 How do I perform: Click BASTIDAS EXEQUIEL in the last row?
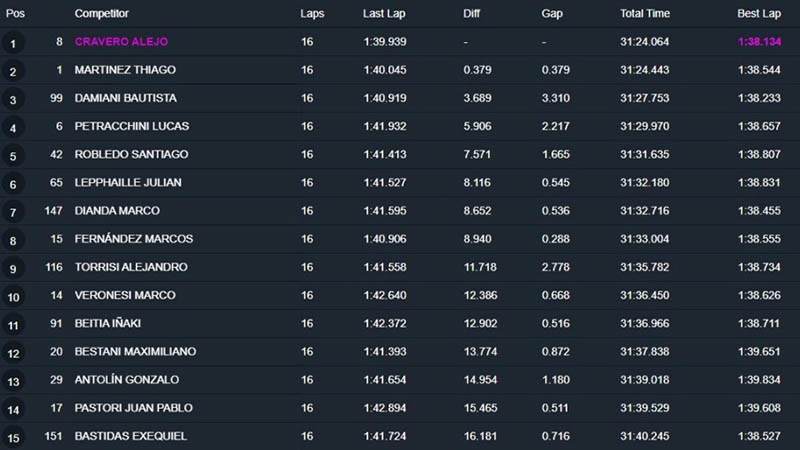point(131,436)
